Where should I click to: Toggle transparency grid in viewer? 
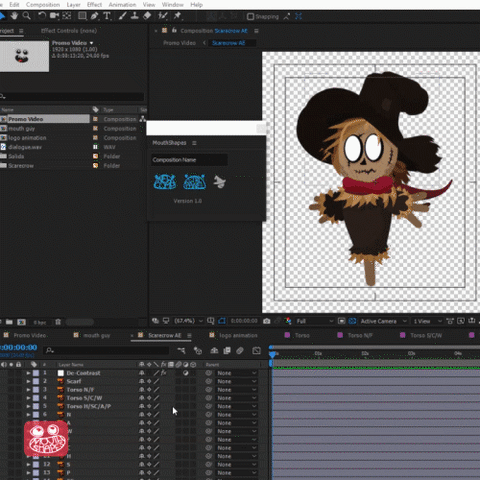(352, 321)
